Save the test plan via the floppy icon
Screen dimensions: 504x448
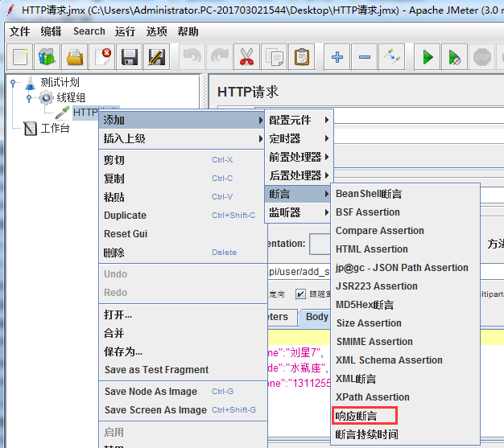tap(129, 57)
